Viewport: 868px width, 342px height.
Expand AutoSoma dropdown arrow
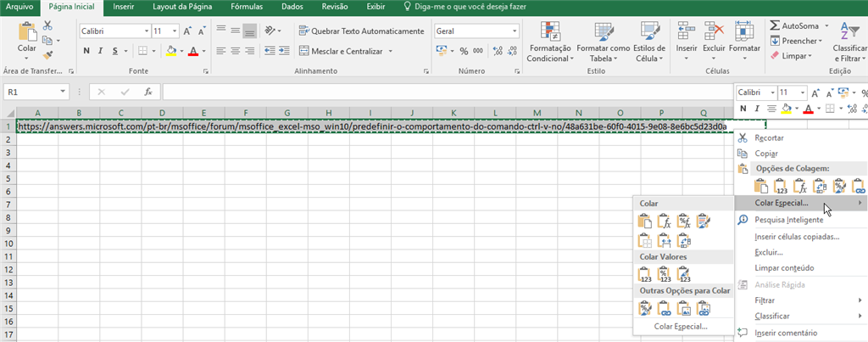(x=826, y=26)
